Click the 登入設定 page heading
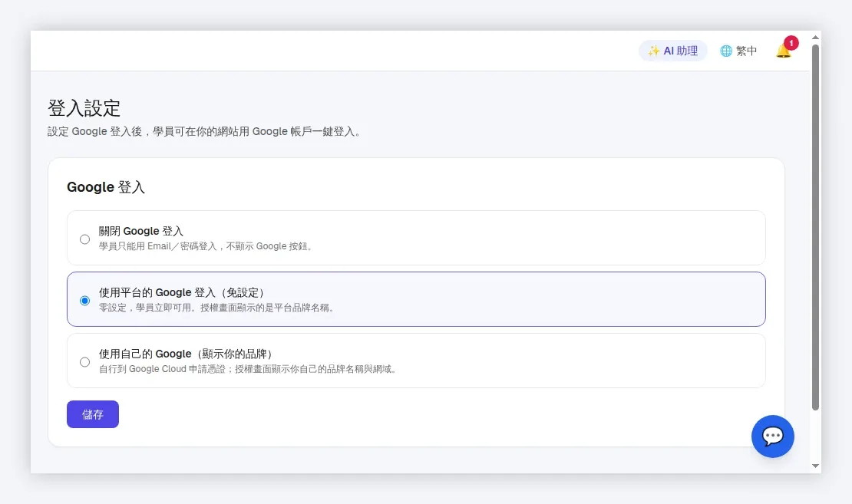Viewport: 852px width, 504px height. click(84, 108)
